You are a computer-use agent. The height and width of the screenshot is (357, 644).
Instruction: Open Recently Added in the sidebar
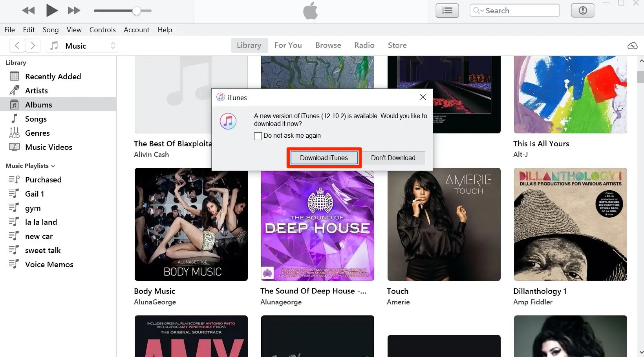[x=53, y=76]
